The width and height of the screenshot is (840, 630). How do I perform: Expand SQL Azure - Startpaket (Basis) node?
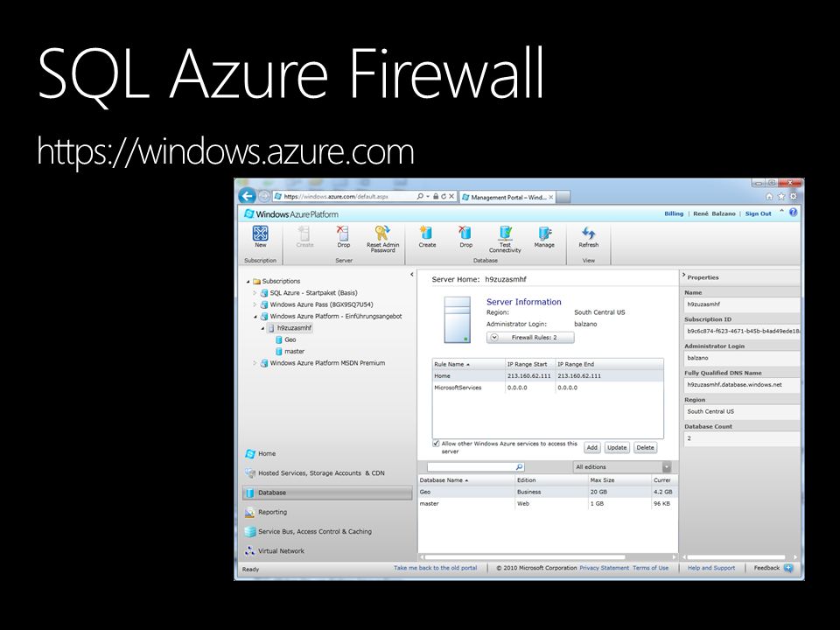point(255,293)
